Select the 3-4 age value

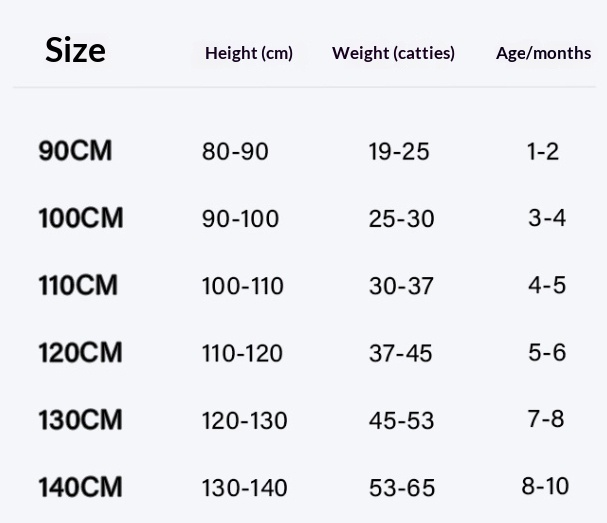click(547, 218)
